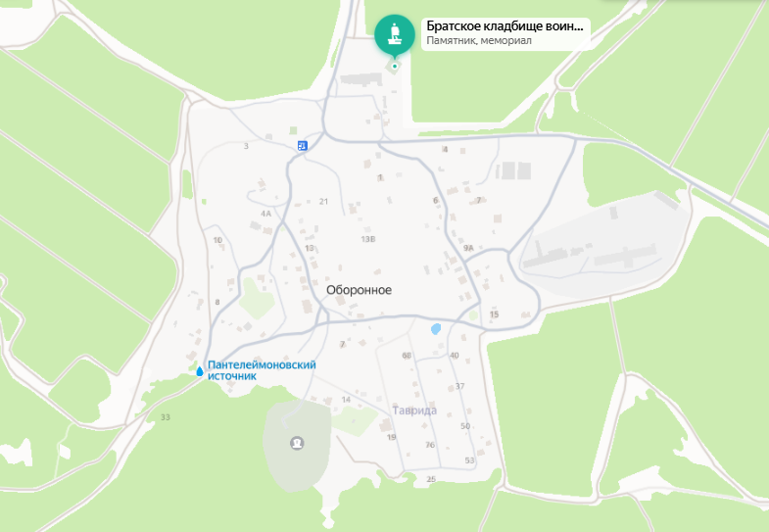Select house number 33 near forest road
The height and width of the screenshot is (532, 769).
(166, 417)
